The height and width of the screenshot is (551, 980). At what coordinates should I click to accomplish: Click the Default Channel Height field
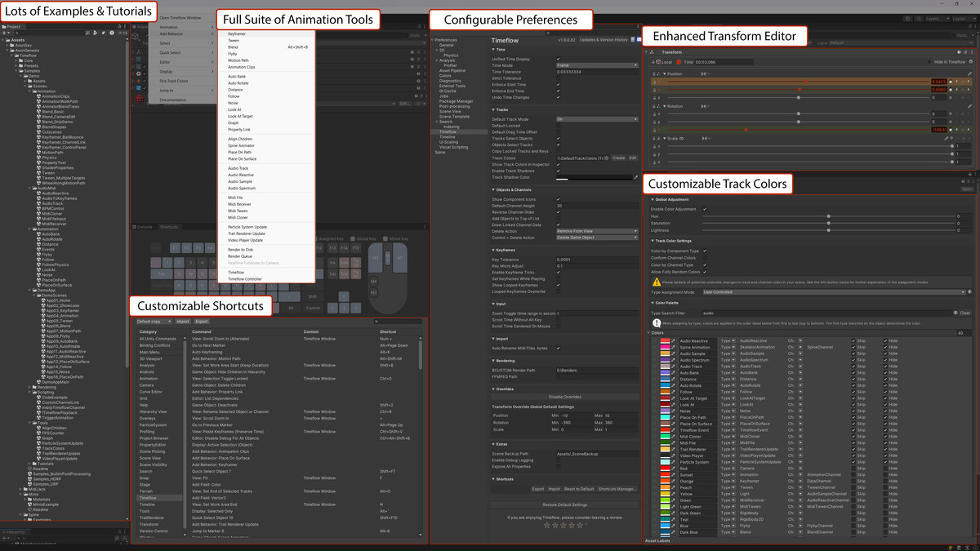pyautogui.click(x=598, y=206)
